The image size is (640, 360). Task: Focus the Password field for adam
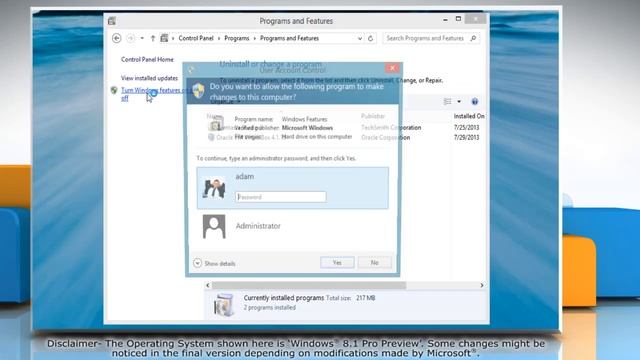(281, 197)
